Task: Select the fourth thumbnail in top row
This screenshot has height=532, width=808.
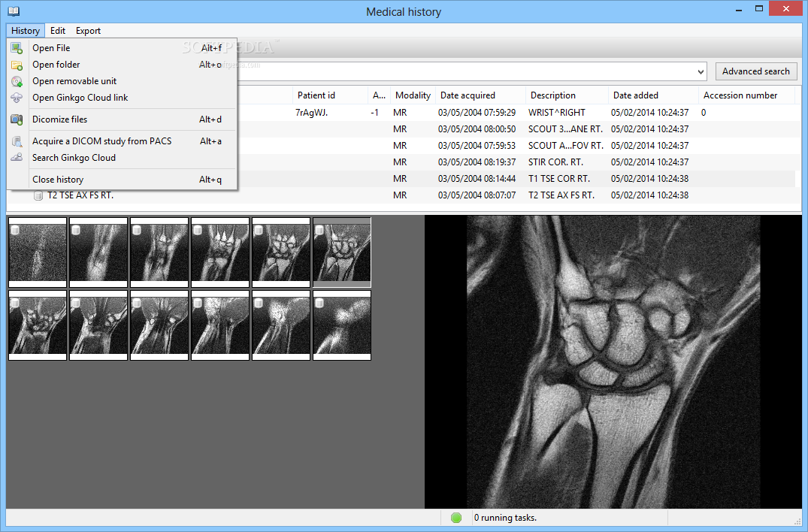Action: [220, 252]
